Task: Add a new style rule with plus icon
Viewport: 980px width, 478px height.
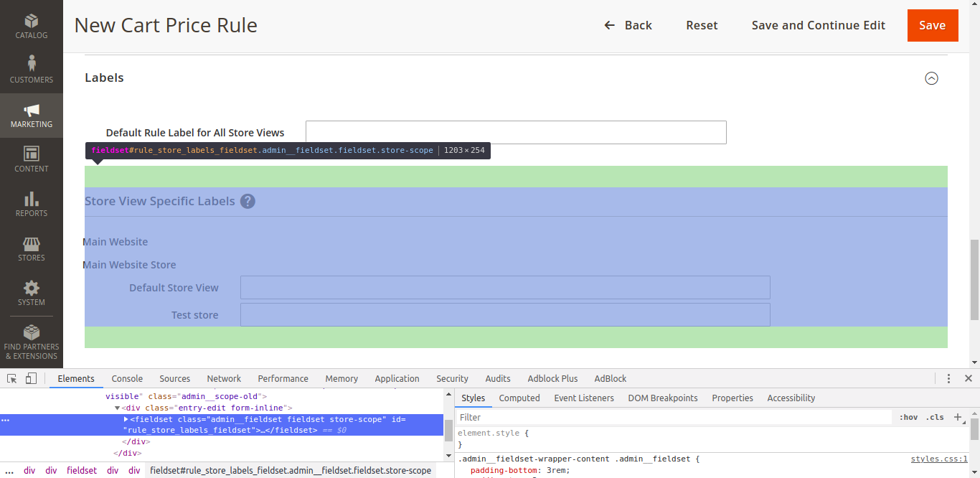Action: (x=957, y=417)
